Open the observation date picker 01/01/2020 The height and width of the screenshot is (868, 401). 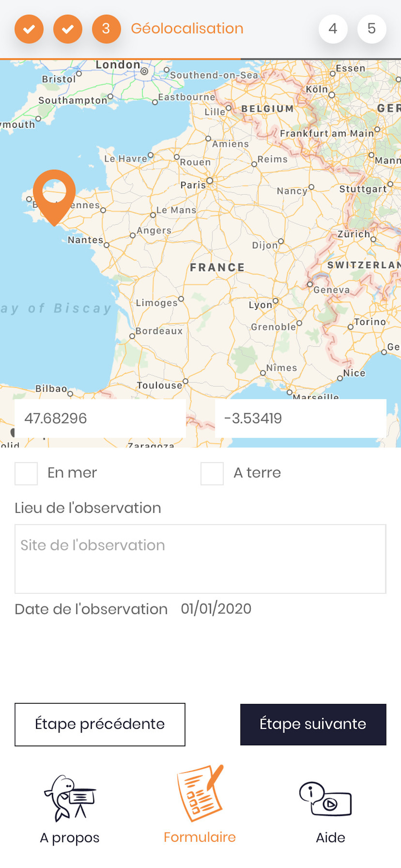pyautogui.click(x=216, y=609)
